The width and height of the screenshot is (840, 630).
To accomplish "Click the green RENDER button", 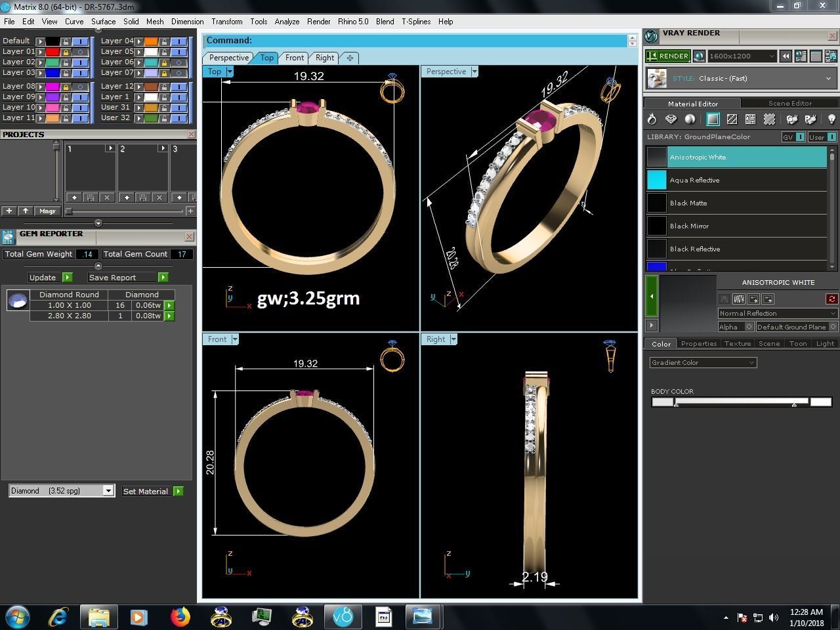I will [x=667, y=56].
